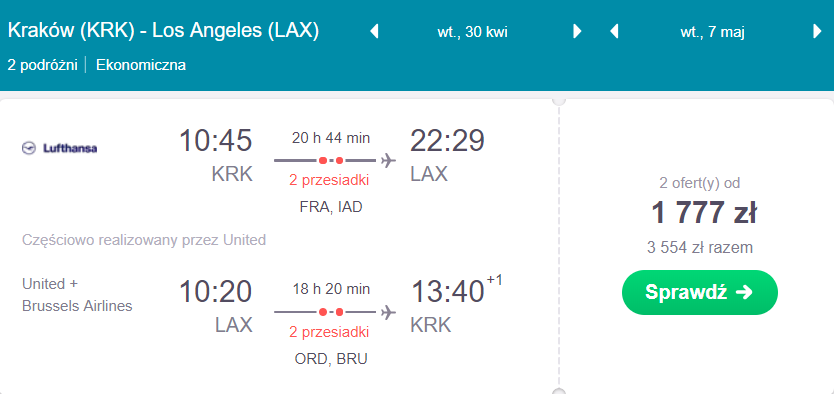834x394 pixels.
Task: Click the outbound flight airplane icon
Action: [x=389, y=160]
